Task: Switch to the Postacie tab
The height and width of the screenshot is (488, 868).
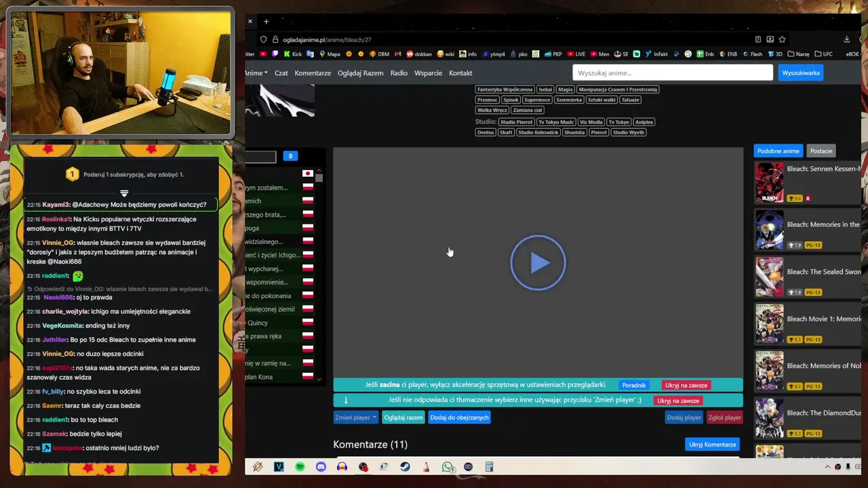Action: tap(821, 150)
